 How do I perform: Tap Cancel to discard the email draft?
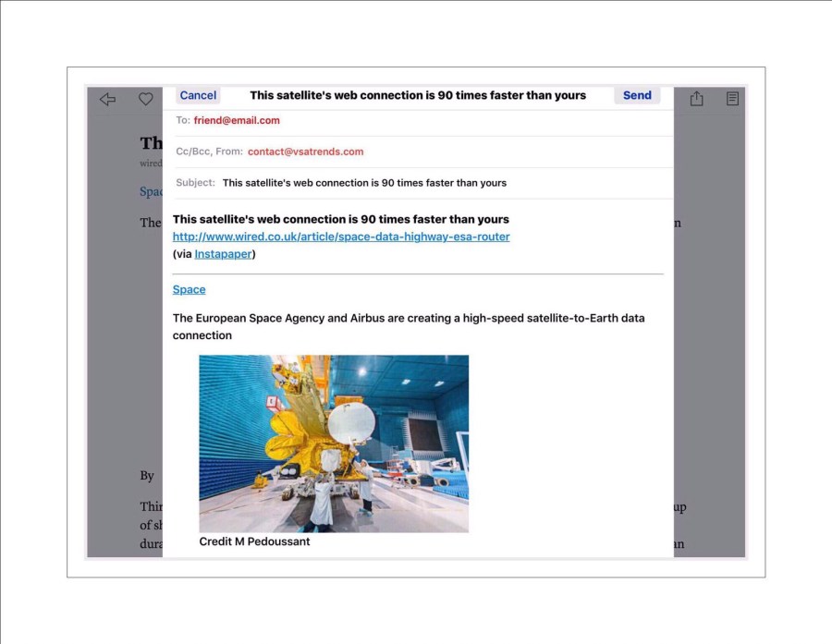[x=197, y=95]
